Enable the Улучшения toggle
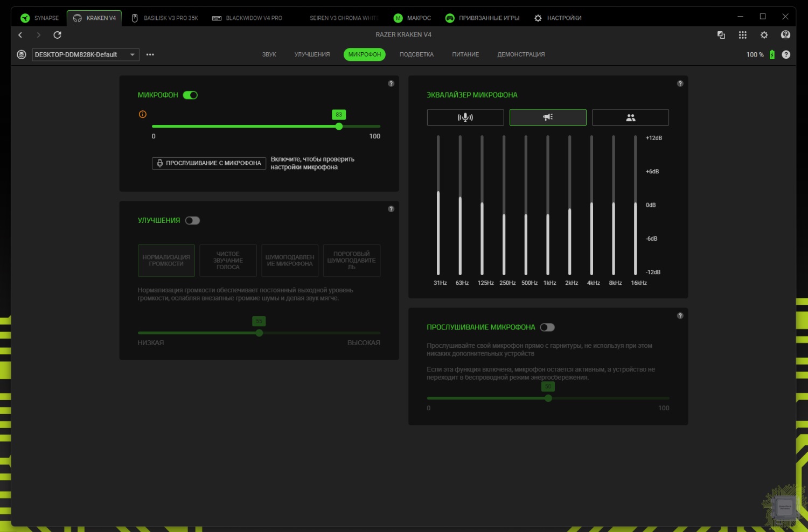This screenshot has height=532, width=808. pos(192,221)
